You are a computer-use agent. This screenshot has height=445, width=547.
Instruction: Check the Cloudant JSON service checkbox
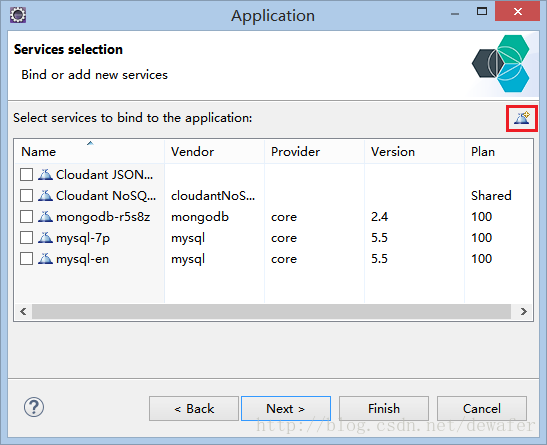point(27,174)
